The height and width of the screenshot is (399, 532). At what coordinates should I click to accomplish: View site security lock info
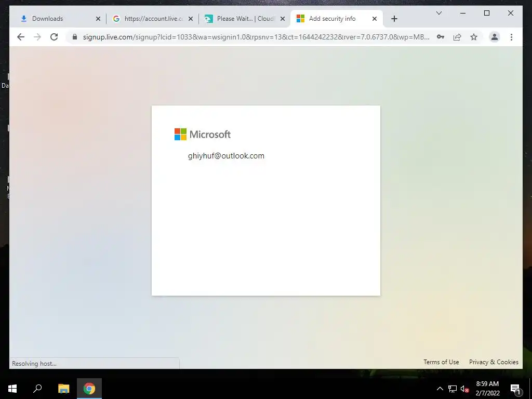point(75,37)
